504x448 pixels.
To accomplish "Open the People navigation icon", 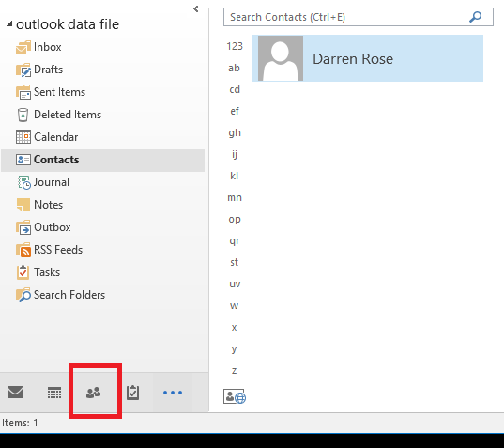I will coord(94,393).
